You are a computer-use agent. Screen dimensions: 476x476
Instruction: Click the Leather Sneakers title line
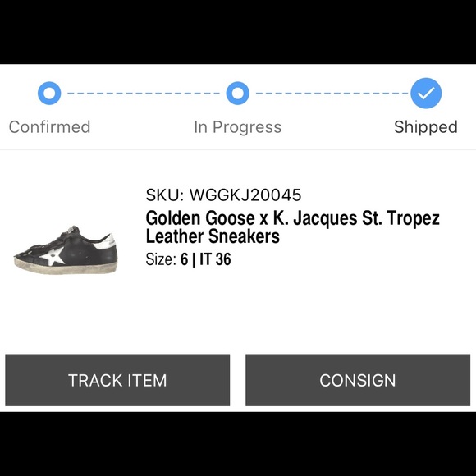pos(213,236)
